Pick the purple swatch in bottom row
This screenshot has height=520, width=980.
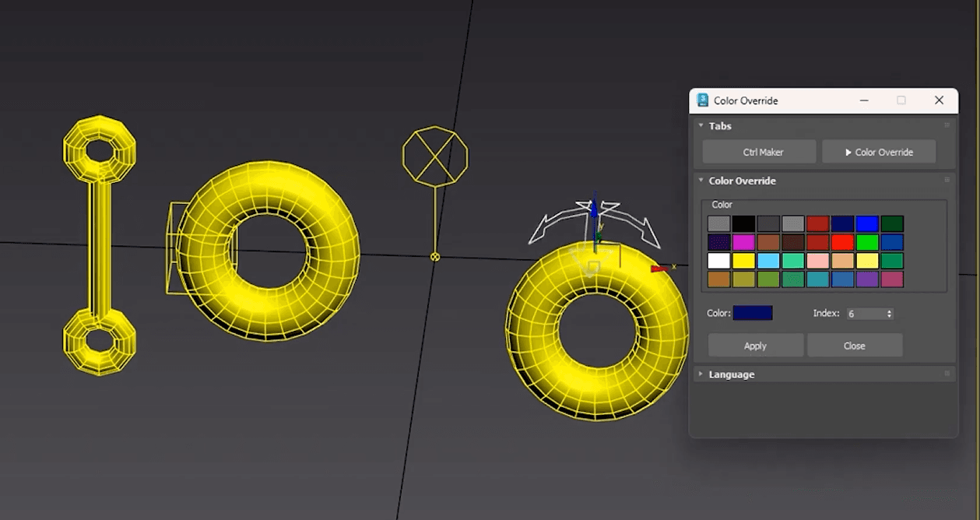pyautogui.click(x=867, y=279)
